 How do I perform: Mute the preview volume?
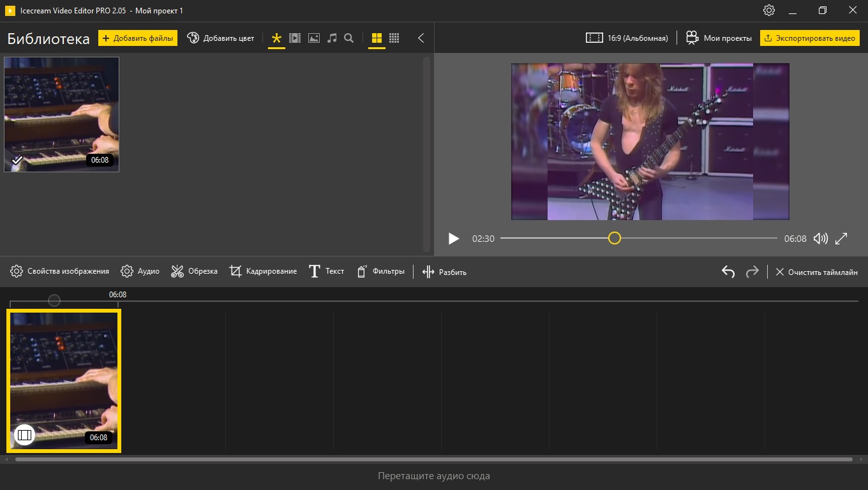pyautogui.click(x=821, y=239)
